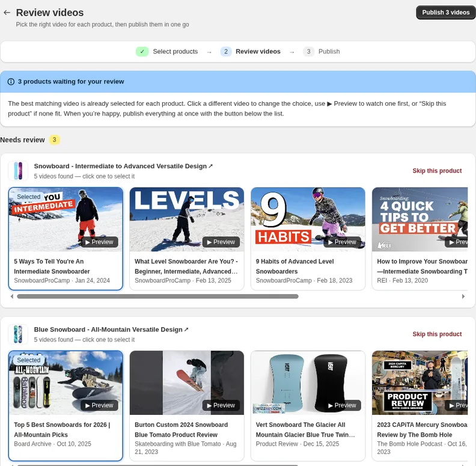Click the purple snowboard product image
476x466 pixels.
coord(18,171)
